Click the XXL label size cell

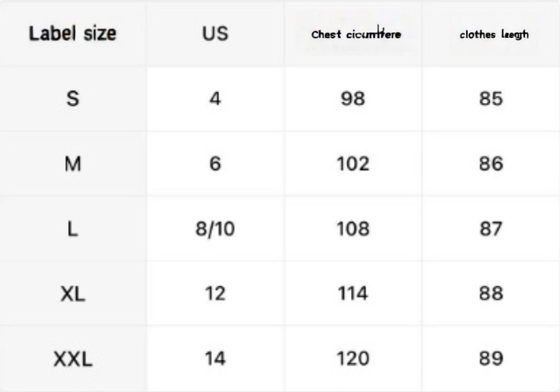72,358
